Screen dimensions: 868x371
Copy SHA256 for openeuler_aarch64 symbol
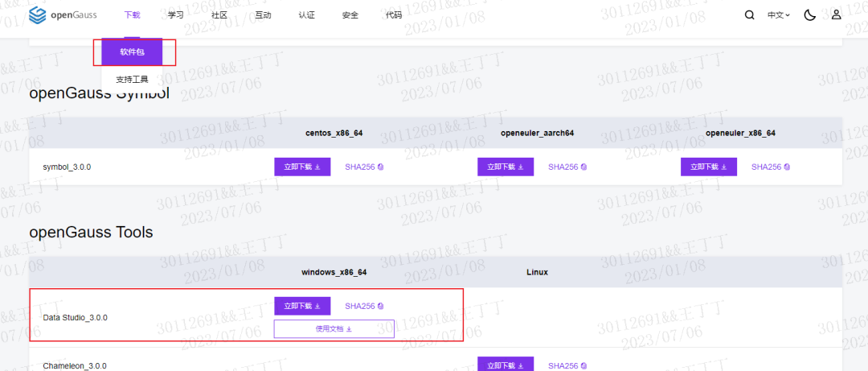click(x=567, y=167)
